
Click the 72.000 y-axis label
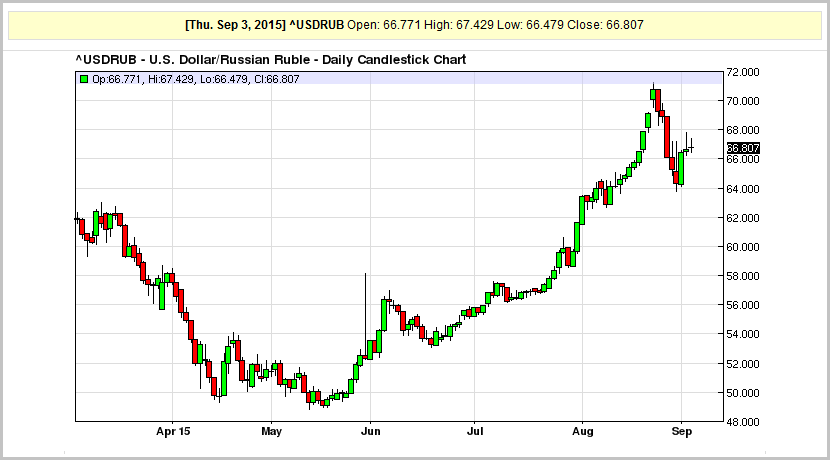pos(743,72)
